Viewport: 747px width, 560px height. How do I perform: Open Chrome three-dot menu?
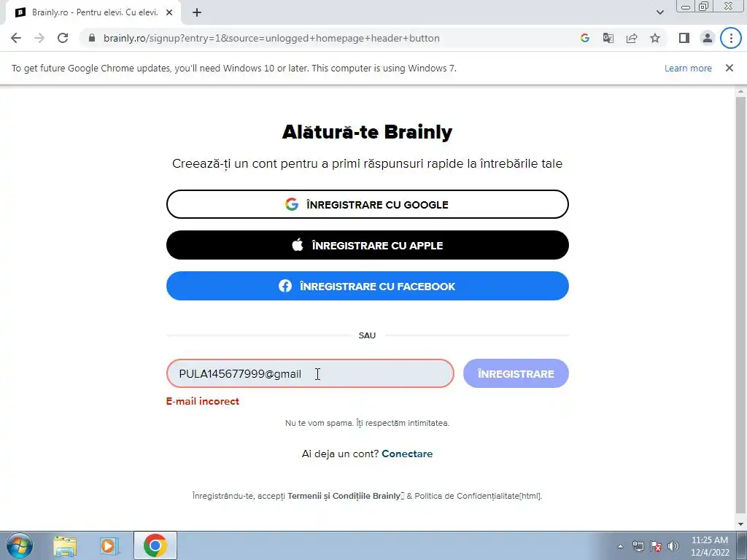pyautogui.click(x=731, y=38)
